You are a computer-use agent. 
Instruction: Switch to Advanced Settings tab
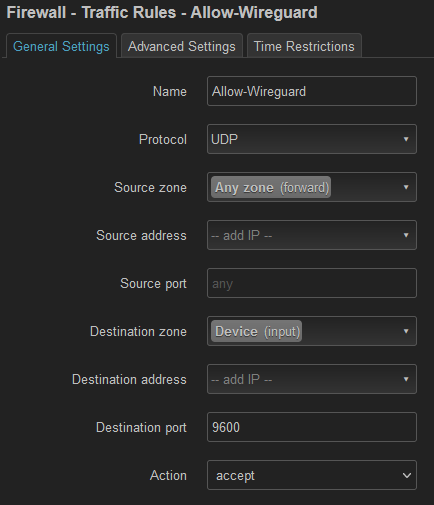pos(182,46)
